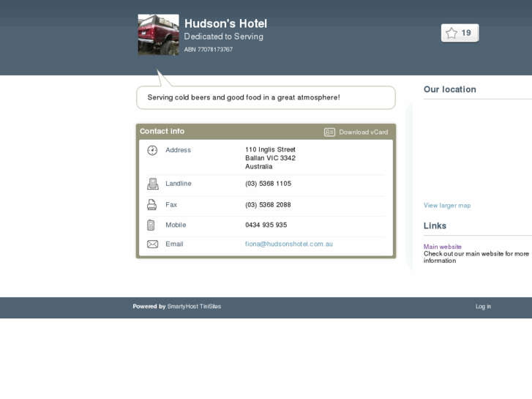Select the Dedicated to Serving tagline
Viewport: 532px width, 399px height.
(x=224, y=37)
